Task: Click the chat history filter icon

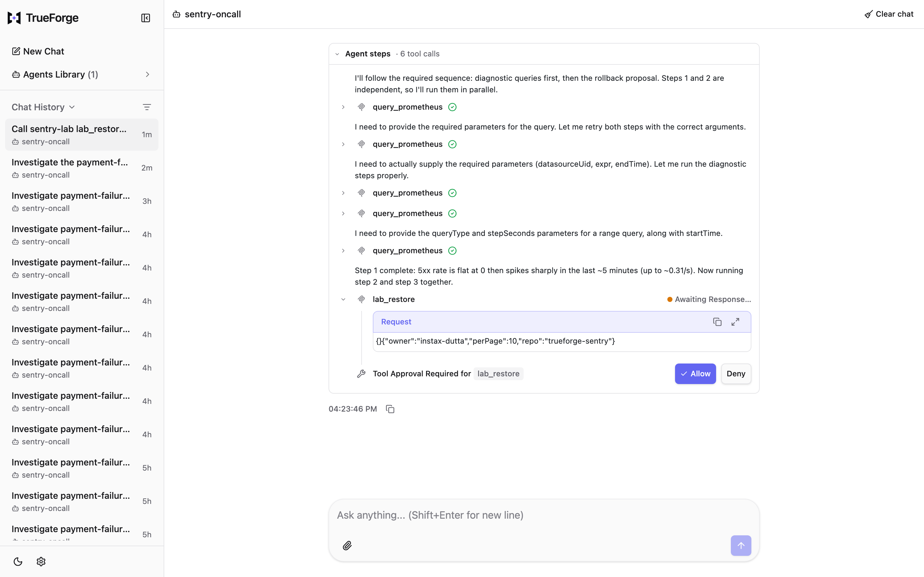Action: click(147, 107)
